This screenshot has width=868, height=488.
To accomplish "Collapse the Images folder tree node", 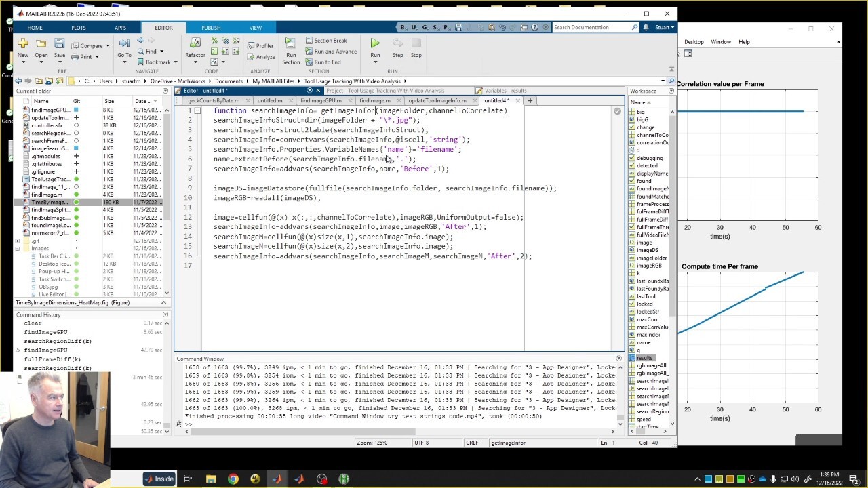I will [x=18, y=249].
